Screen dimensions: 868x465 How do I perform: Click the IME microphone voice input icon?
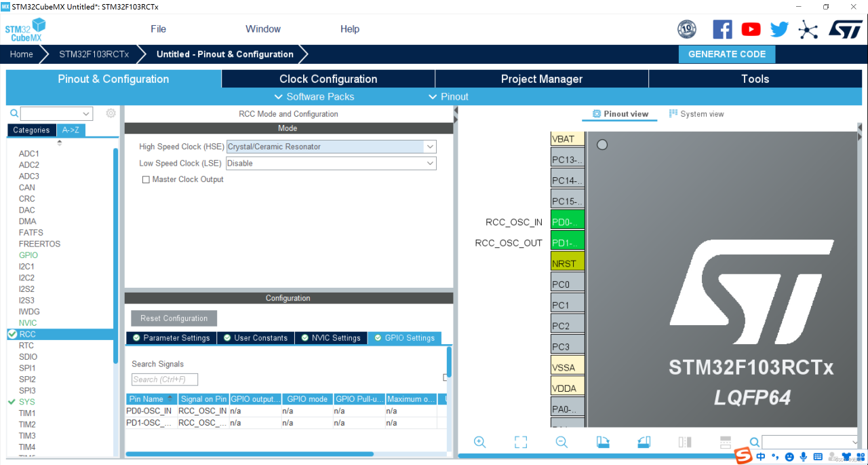click(x=804, y=456)
